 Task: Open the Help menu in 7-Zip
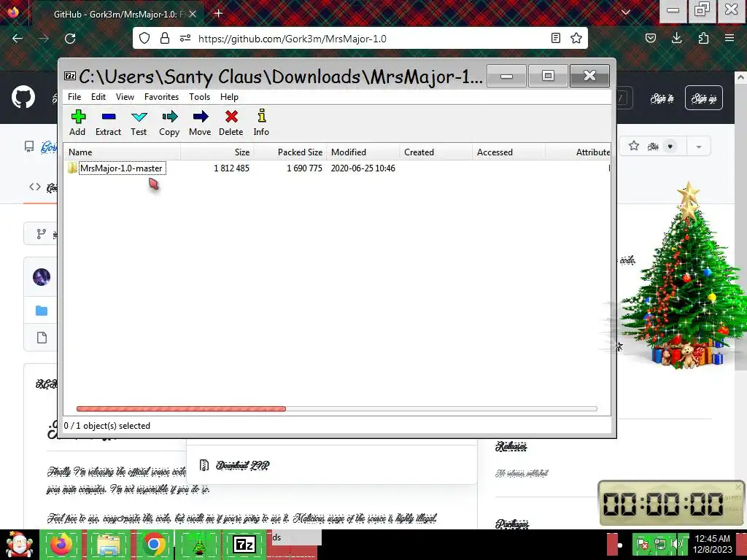[229, 97]
